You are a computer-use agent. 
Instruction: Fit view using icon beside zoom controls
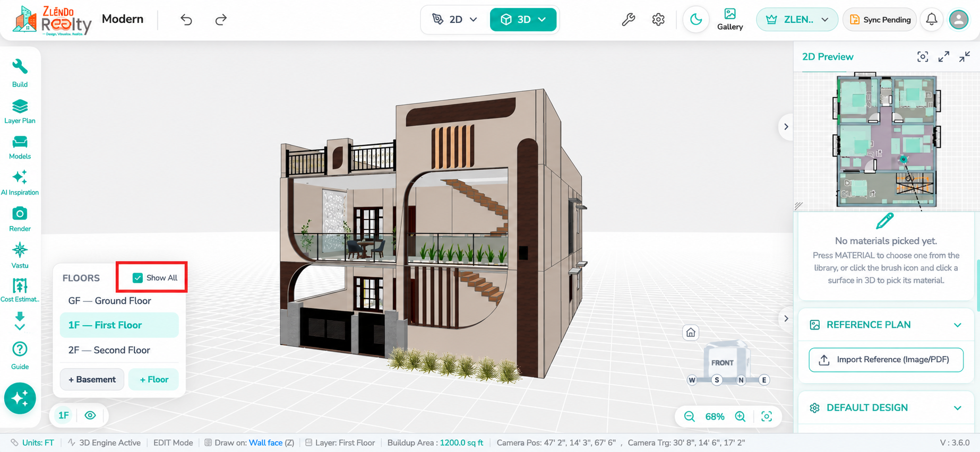(x=767, y=416)
